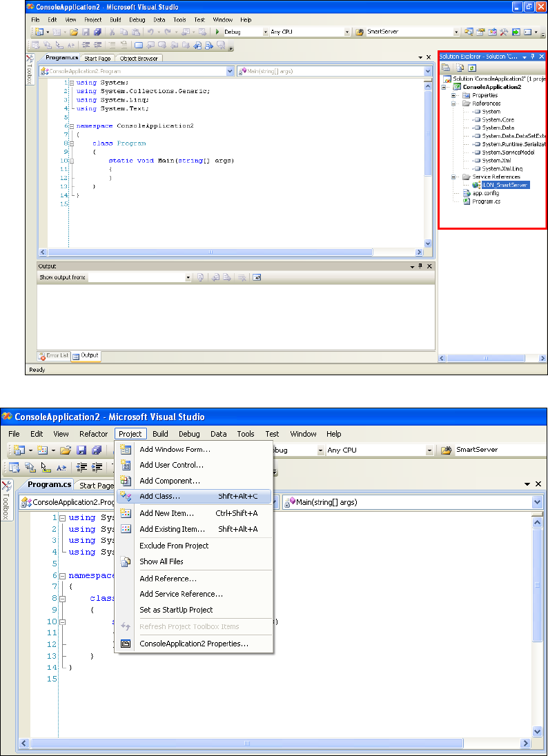Toggle Show All Files icon in Solution Explorer toolbar

[x=460, y=68]
